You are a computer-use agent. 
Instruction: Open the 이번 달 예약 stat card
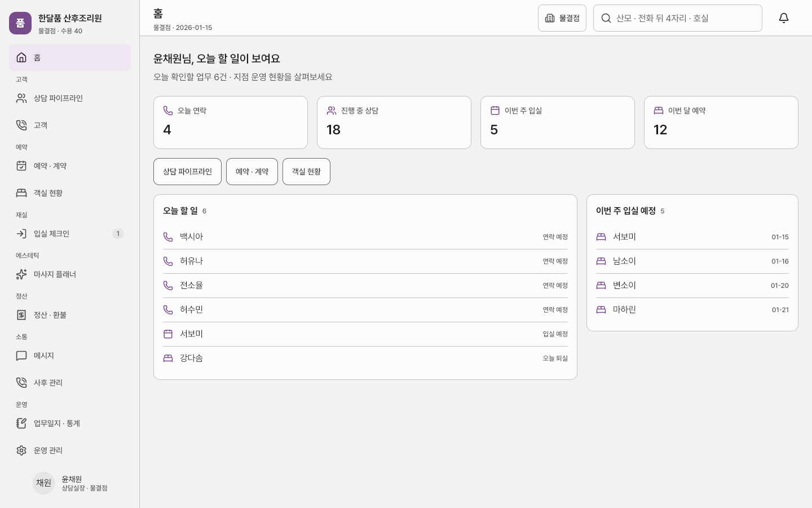pos(721,122)
